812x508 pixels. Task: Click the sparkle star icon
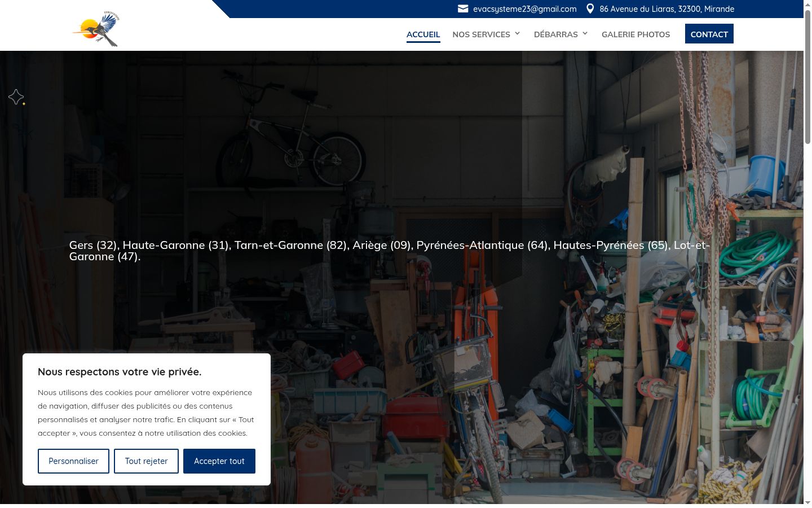click(16, 97)
